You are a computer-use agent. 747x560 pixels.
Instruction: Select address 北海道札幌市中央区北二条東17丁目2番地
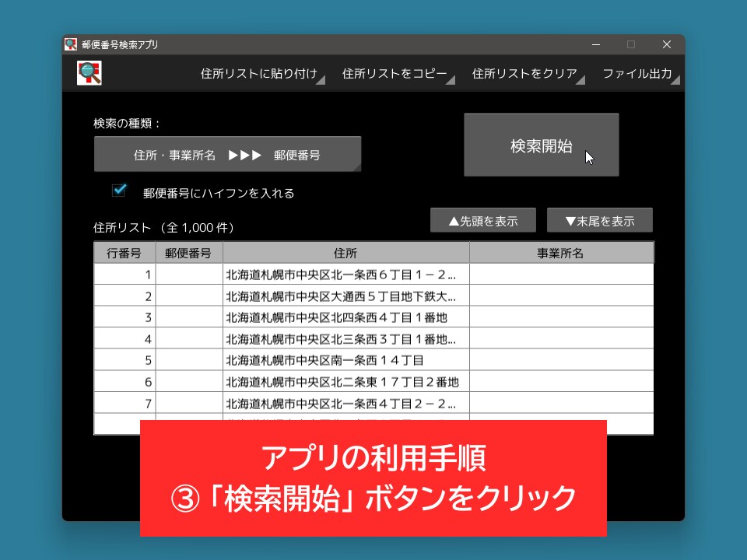345,381
